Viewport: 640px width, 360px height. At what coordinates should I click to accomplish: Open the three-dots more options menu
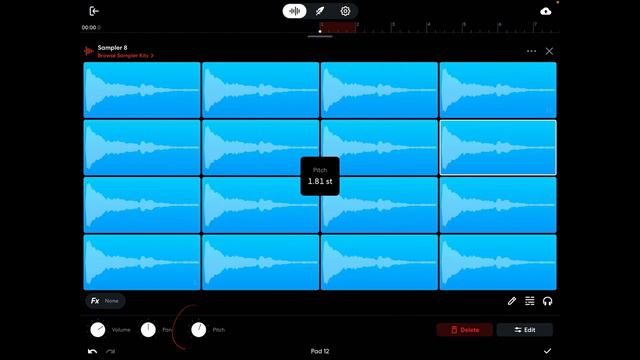(x=531, y=51)
